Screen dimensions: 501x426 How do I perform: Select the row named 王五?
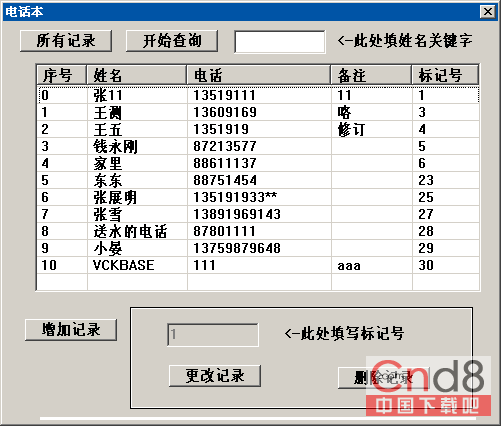[x=258, y=129]
